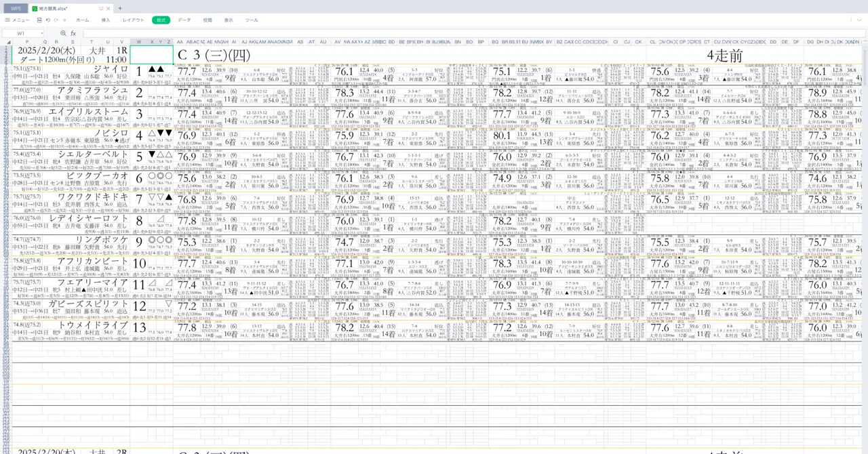The width and height of the screenshot is (868, 454).
Task: Click the save icon in quick access toolbar
Action: click(x=39, y=20)
